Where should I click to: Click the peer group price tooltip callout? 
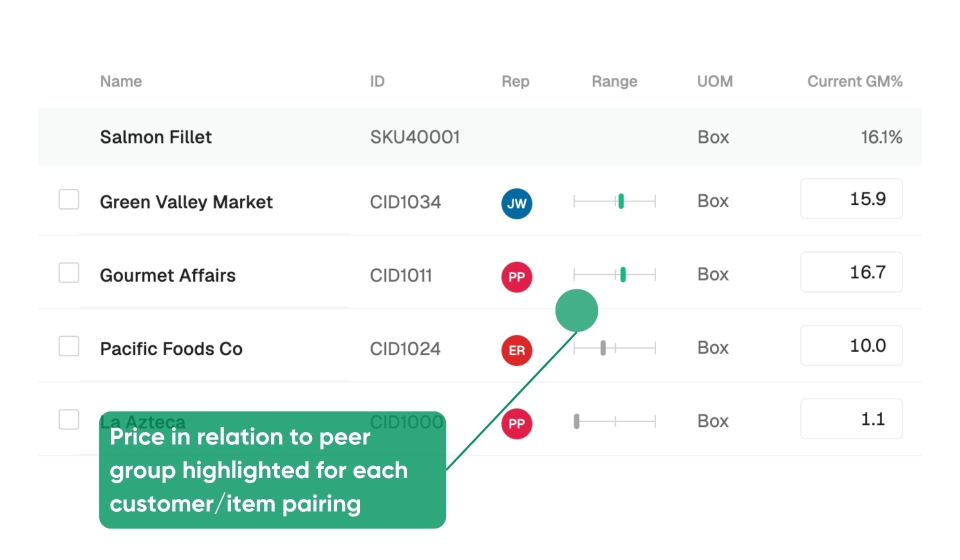[x=272, y=470]
